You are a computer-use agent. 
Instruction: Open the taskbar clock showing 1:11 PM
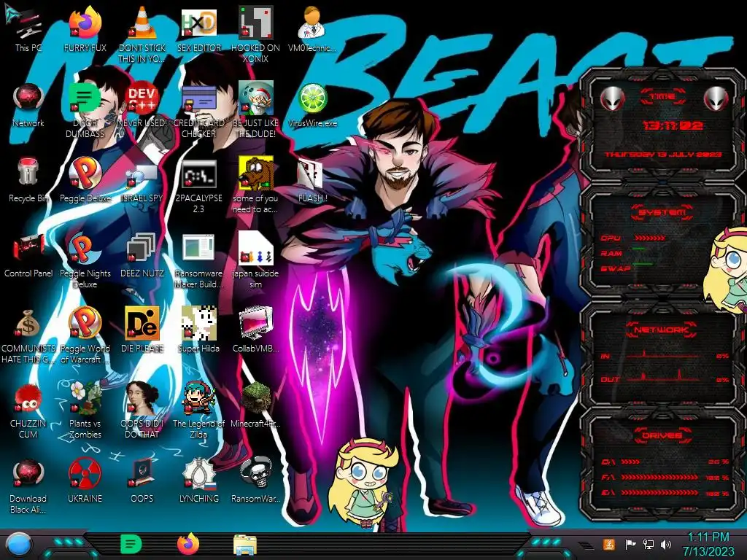pos(708,544)
